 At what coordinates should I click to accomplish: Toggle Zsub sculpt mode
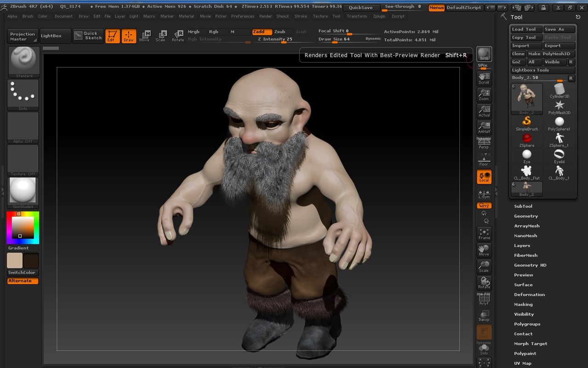[280, 32]
